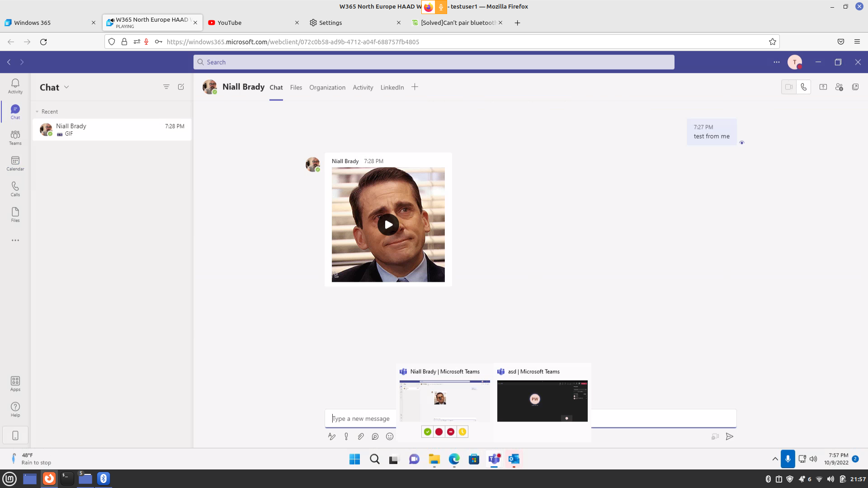Toggle the Windows microphone in-use tray button
The width and height of the screenshot is (868, 488).
(788, 459)
